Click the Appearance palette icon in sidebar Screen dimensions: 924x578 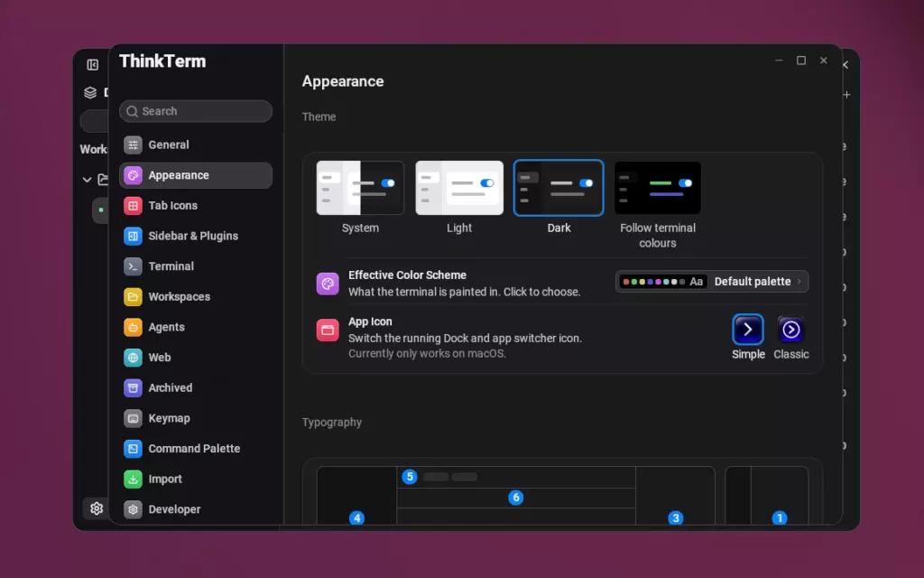pyautogui.click(x=133, y=175)
